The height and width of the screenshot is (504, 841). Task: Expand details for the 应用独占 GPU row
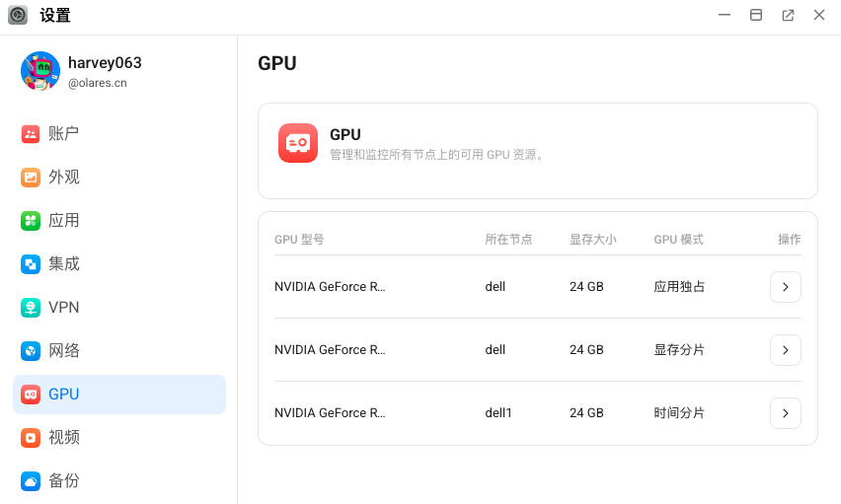[x=785, y=287]
